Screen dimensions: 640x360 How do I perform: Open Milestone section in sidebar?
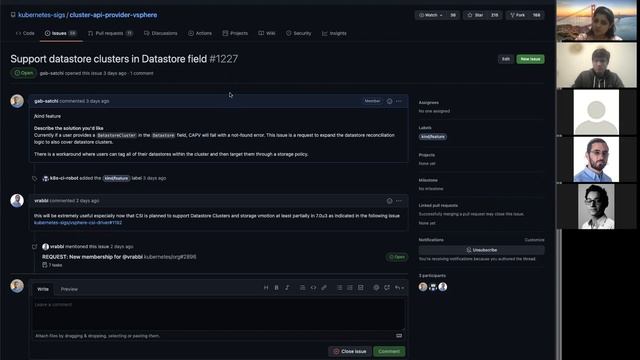click(428, 180)
